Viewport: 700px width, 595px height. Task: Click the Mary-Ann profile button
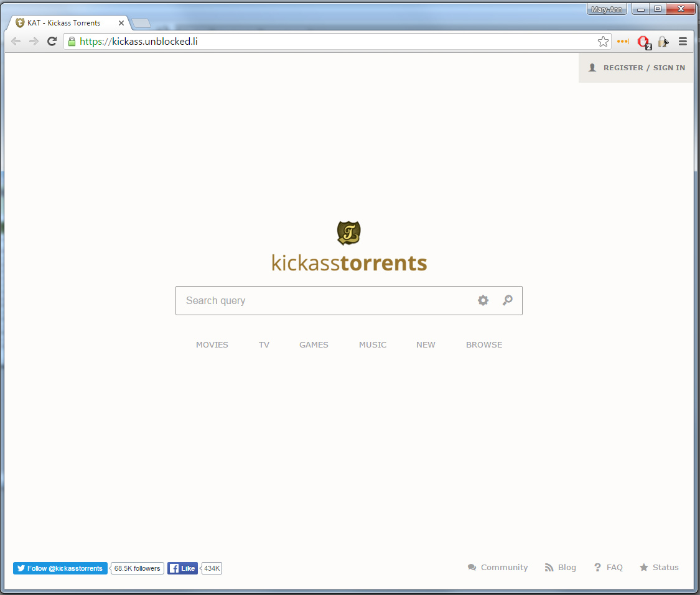click(x=607, y=9)
